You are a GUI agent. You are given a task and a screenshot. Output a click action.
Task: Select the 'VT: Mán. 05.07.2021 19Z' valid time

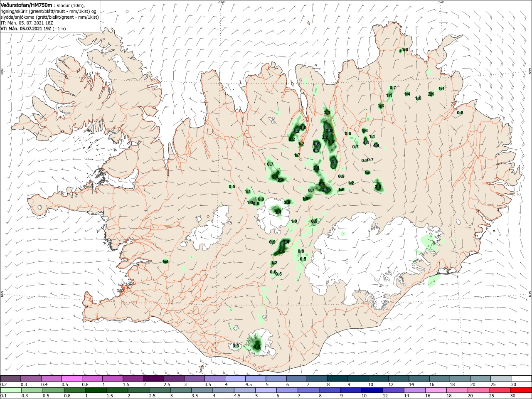[x=26, y=29]
